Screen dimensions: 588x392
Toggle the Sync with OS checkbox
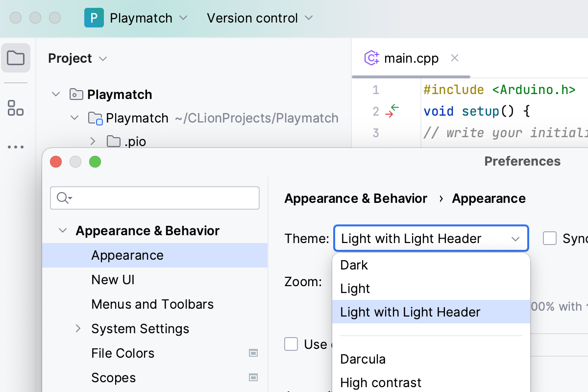tap(550, 239)
